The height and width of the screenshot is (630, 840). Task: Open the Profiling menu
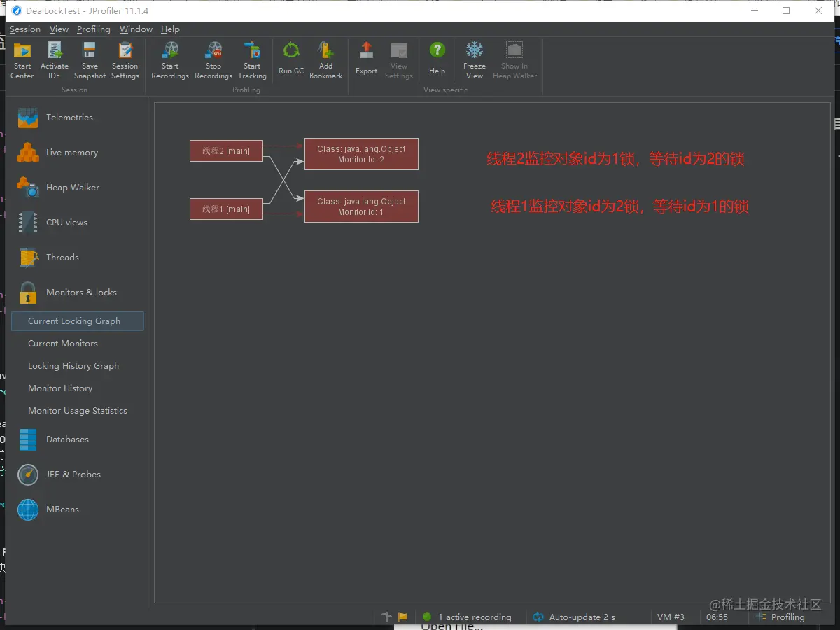[x=94, y=29]
